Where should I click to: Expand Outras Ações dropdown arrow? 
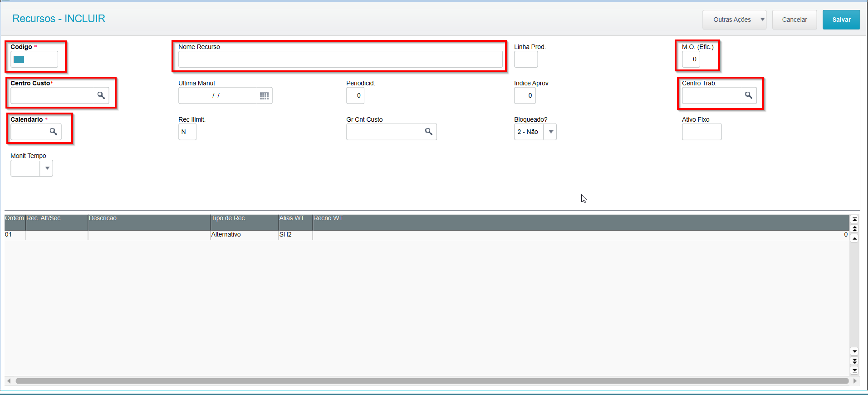[x=762, y=20]
